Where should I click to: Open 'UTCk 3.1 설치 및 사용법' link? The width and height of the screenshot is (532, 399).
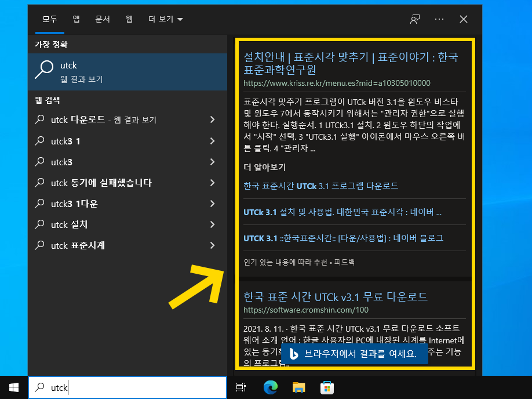[342, 212]
